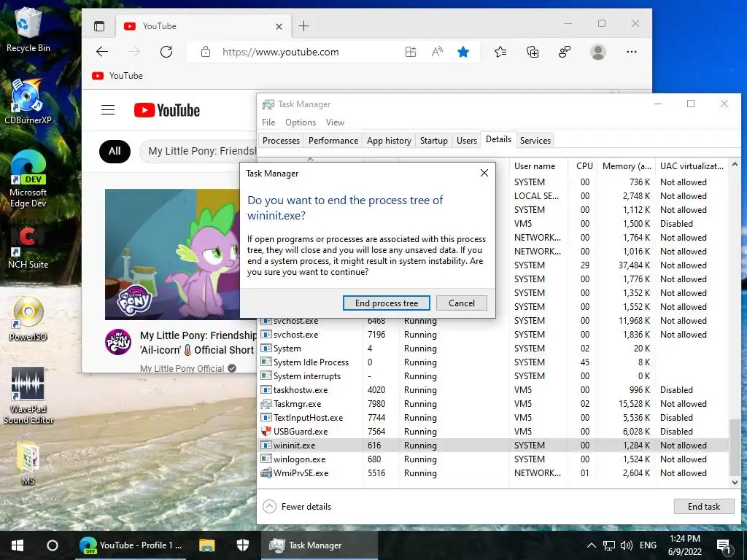Open a new Edge tab
Viewport: 747px width, 560px height.
[x=304, y=26]
